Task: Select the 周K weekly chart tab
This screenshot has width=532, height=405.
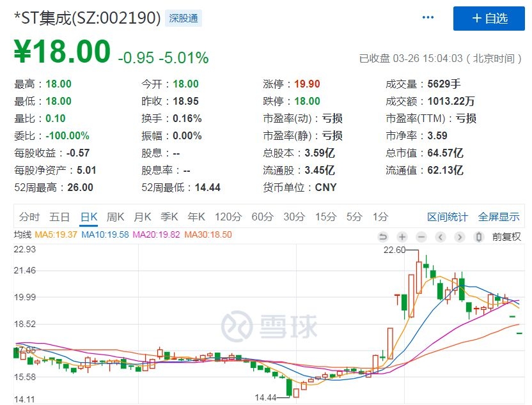Action: (x=116, y=217)
